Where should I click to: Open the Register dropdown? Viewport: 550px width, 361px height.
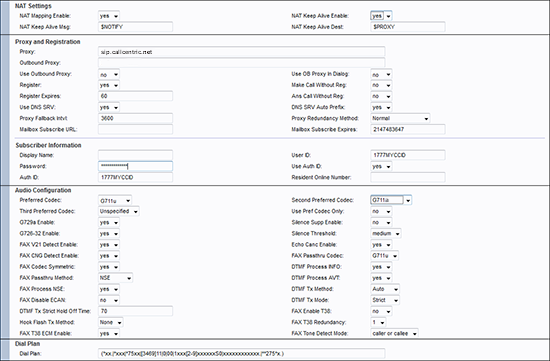coord(109,85)
